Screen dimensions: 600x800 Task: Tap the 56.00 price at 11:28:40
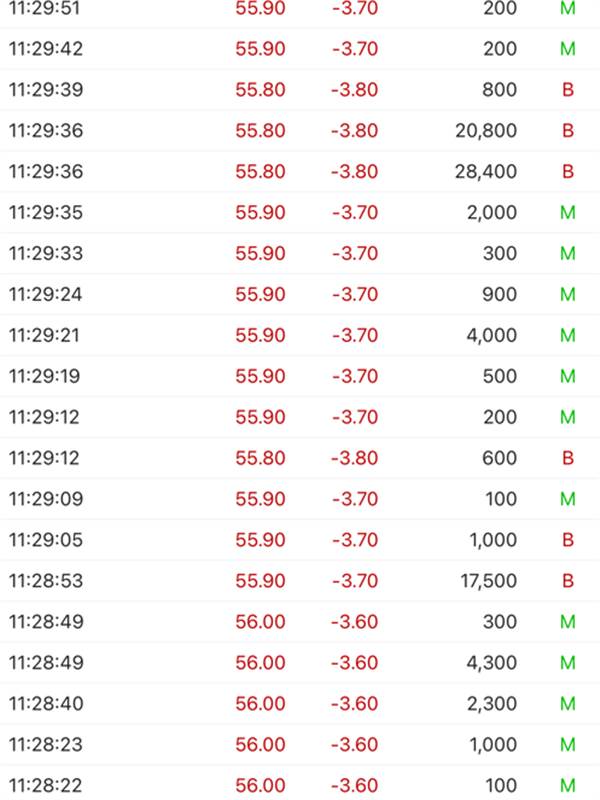pyautogui.click(x=260, y=704)
